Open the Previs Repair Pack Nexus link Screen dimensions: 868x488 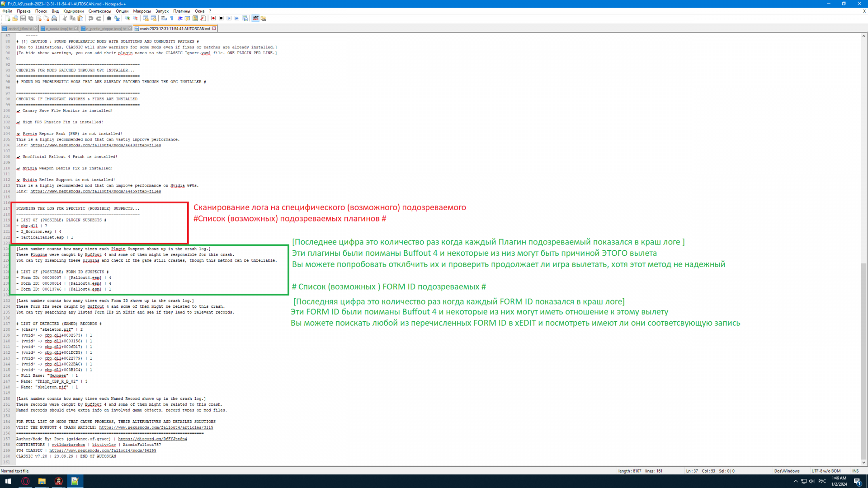[x=95, y=145]
